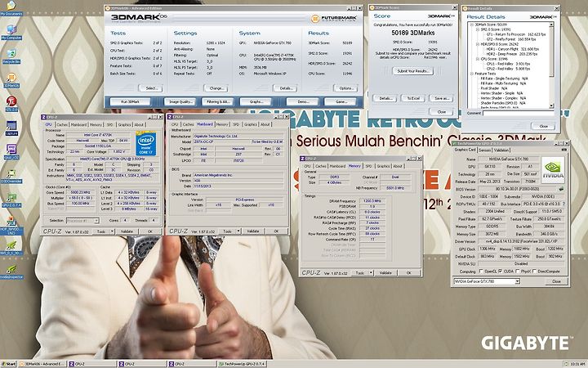The image size is (588, 368).
Task: Switch to TechPowerUp GPU-Z taskbar button
Action: (x=242, y=364)
